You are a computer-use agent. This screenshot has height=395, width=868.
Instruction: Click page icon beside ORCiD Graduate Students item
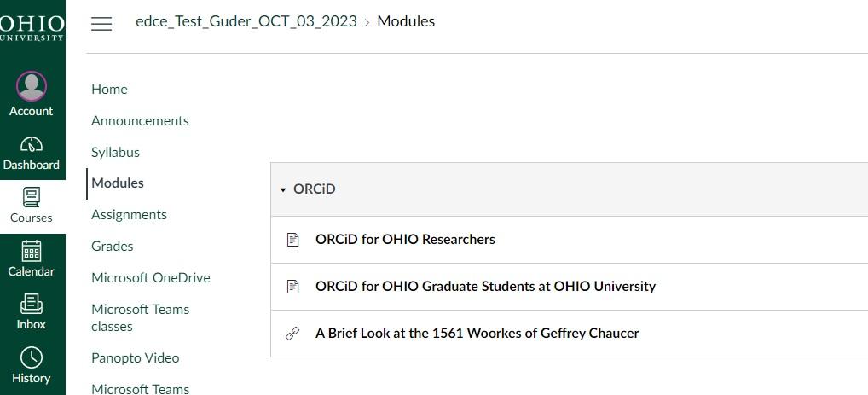tap(292, 287)
